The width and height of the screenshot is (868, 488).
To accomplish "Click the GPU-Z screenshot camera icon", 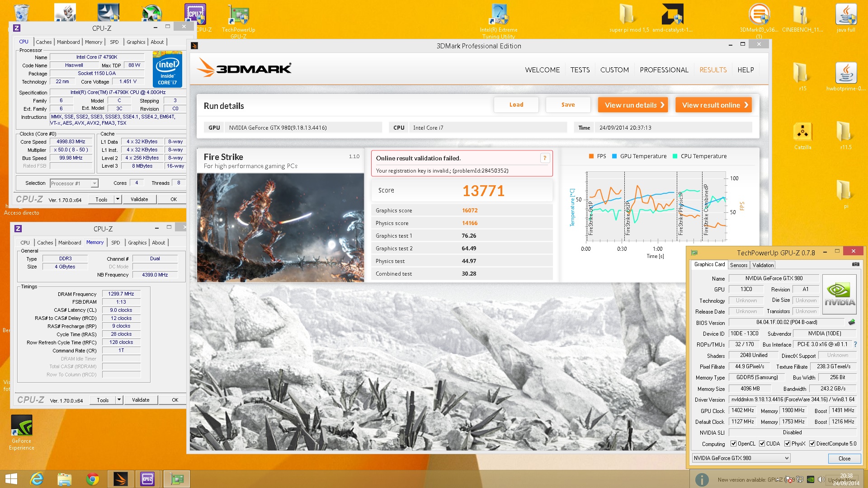I will pyautogui.click(x=855, y=264).
